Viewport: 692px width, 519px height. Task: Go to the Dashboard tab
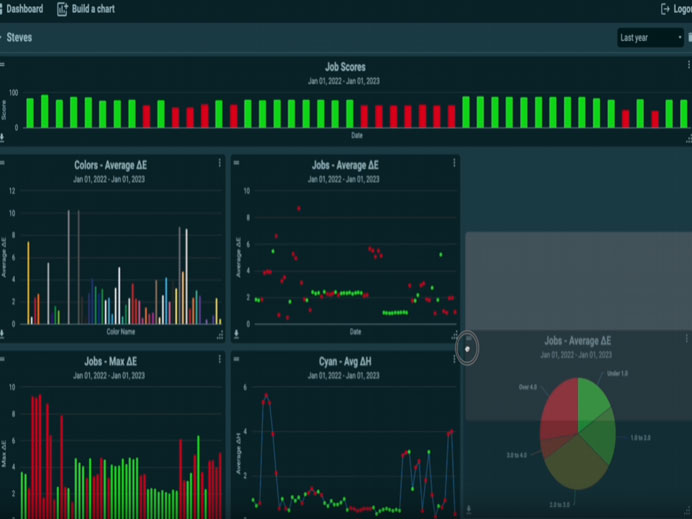click(22, 9)
